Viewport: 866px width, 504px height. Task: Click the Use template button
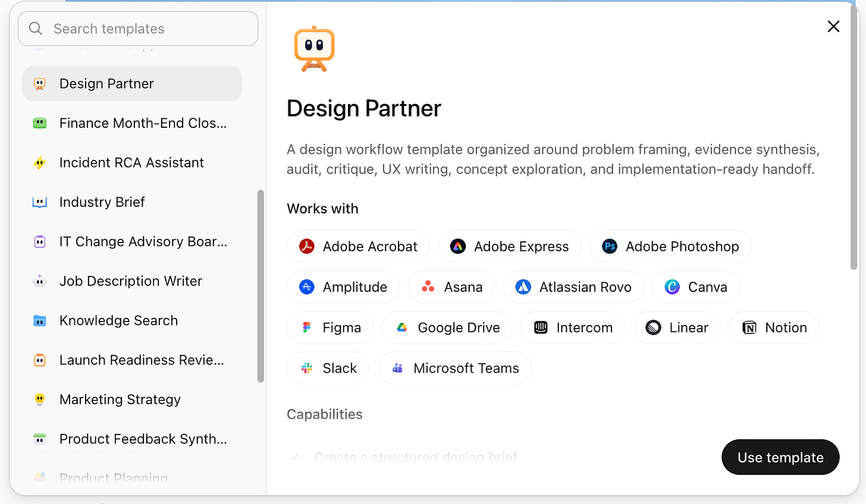(780, 457)
